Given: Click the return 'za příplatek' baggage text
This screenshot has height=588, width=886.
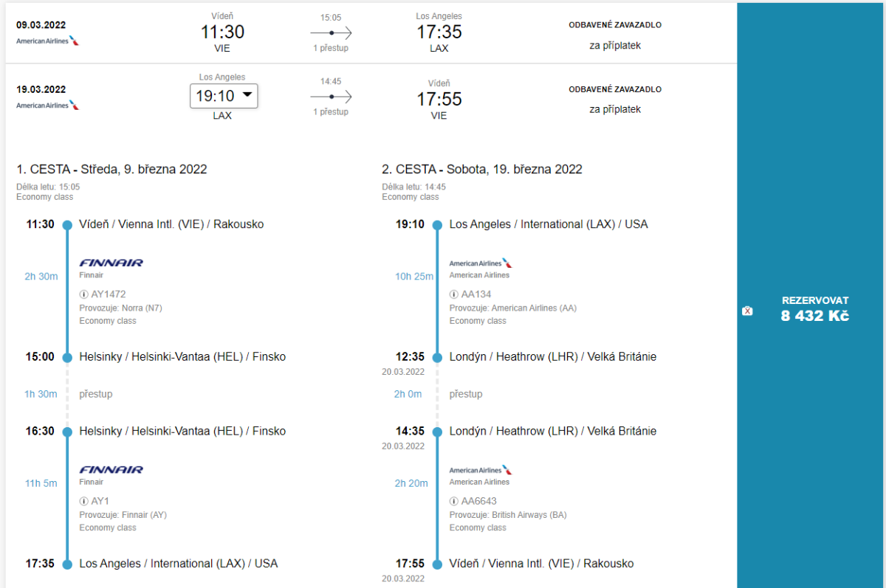Looking at the screenshot, I should tap(615, 109).
